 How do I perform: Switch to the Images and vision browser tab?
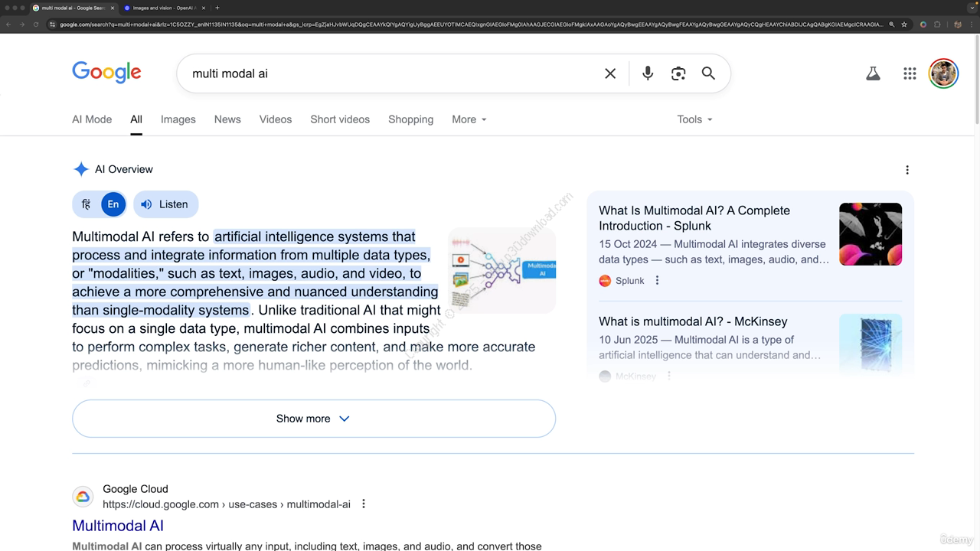(x=164, y=8)
